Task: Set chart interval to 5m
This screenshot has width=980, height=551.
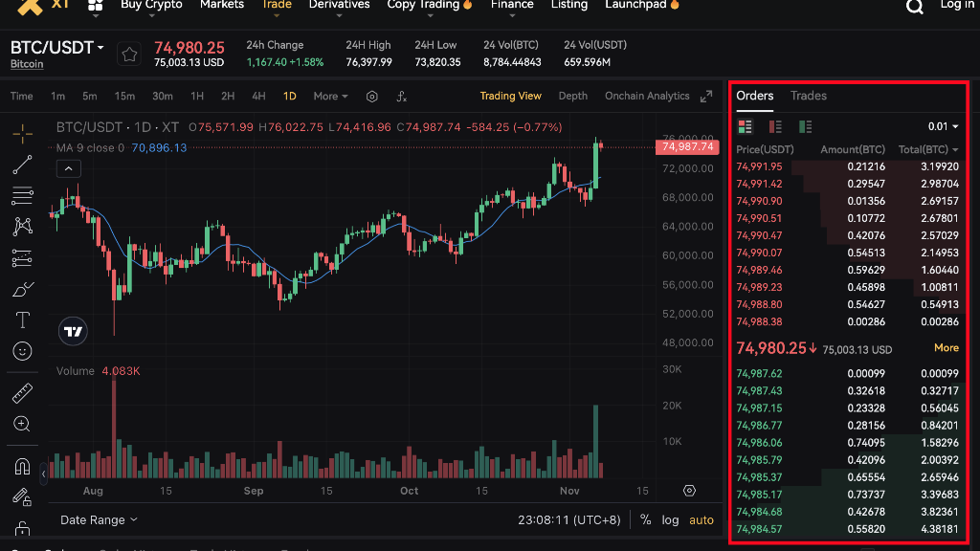Action: 89,97
